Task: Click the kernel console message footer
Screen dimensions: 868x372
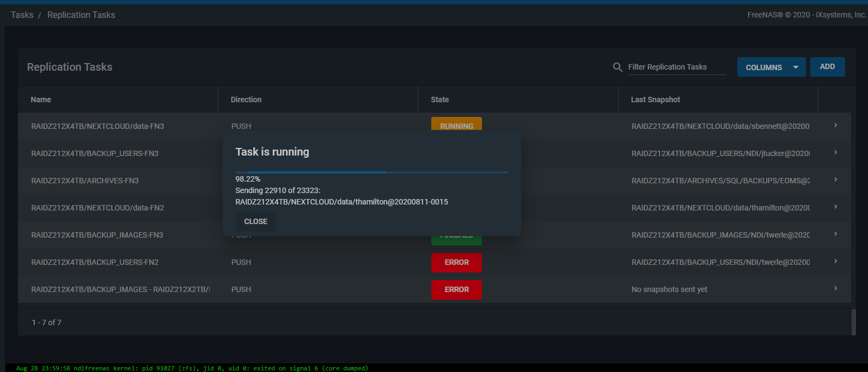Action: 192,368
